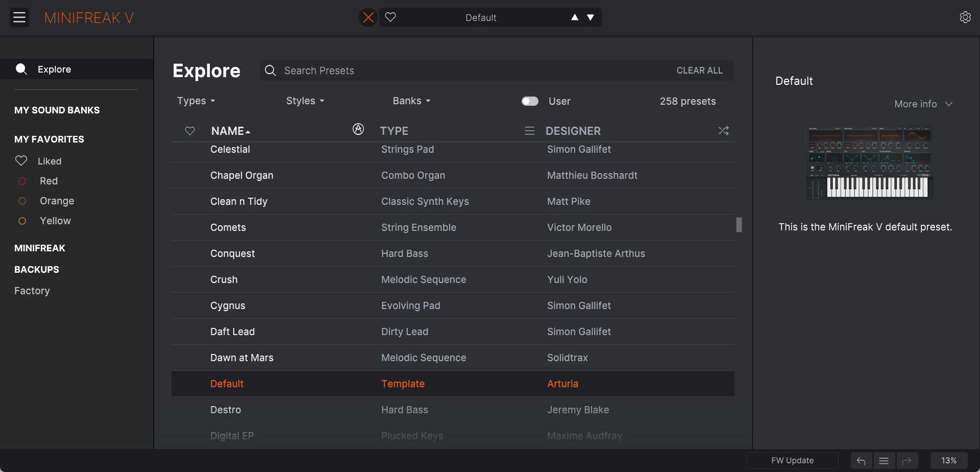Click CLEAR ALL button

pyautogui.click(x=699, y=70)
